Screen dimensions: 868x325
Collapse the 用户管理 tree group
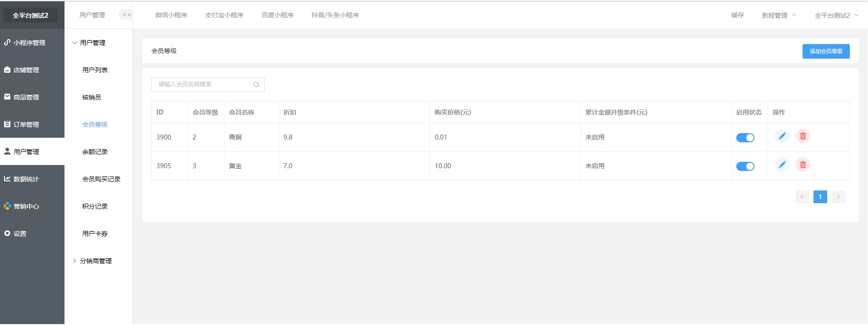click(x=98, y=43)
